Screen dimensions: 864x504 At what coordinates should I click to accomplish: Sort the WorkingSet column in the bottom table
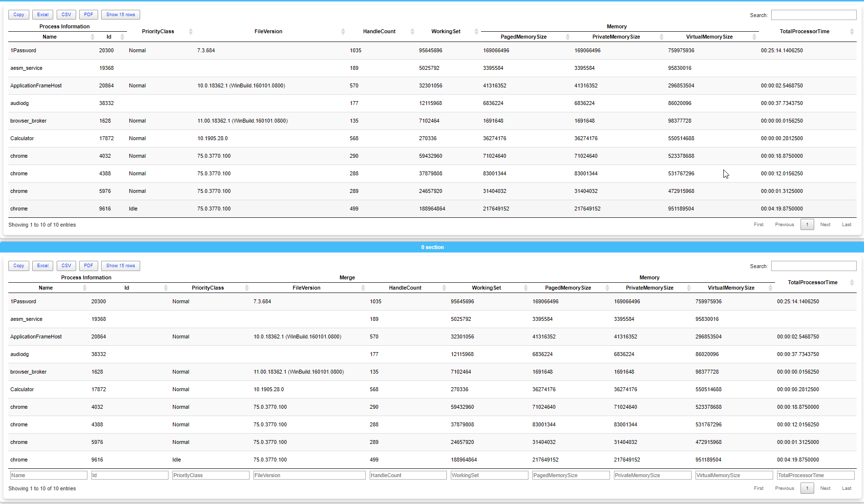[x=486, y=288]
